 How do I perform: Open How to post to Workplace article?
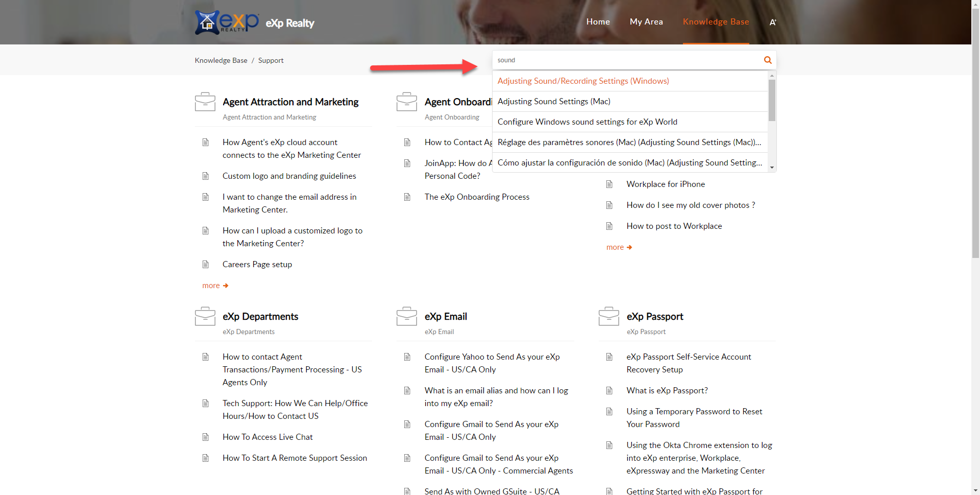click(674, 226)
